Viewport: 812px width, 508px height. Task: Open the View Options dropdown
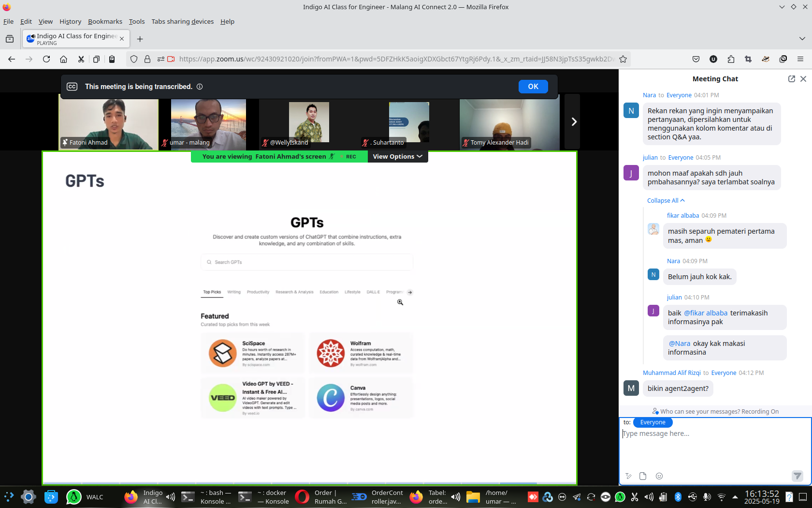pyautogui.click(x=397, y=156)
